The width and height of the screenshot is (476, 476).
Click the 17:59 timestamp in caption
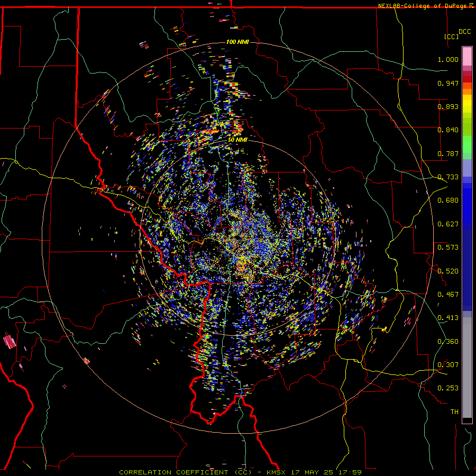click(350, 472)
